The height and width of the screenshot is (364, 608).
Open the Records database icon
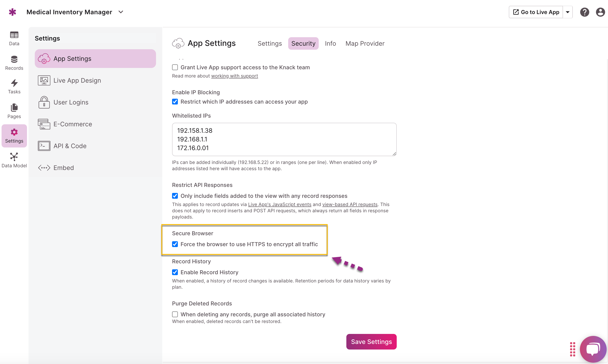pyautogui.click(x=14, y=59)
